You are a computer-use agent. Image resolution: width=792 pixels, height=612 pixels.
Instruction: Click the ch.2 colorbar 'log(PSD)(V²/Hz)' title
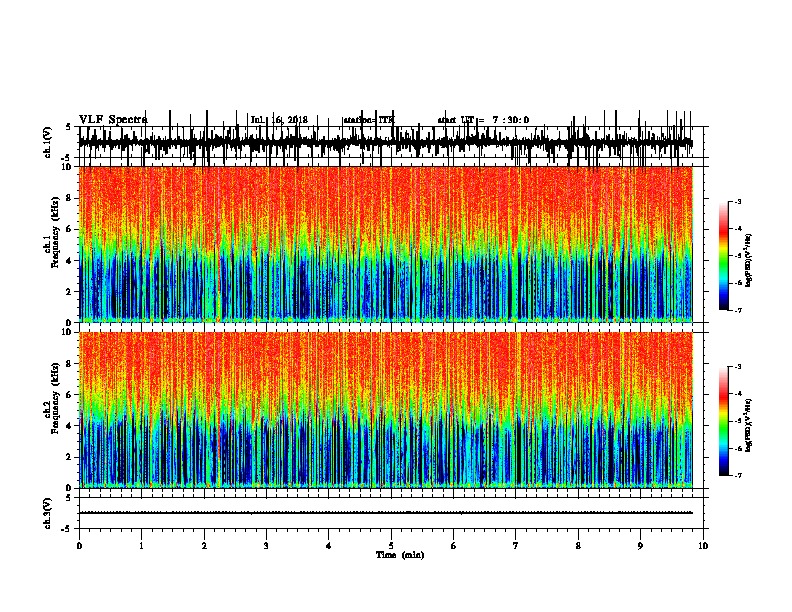pos(748,425)
